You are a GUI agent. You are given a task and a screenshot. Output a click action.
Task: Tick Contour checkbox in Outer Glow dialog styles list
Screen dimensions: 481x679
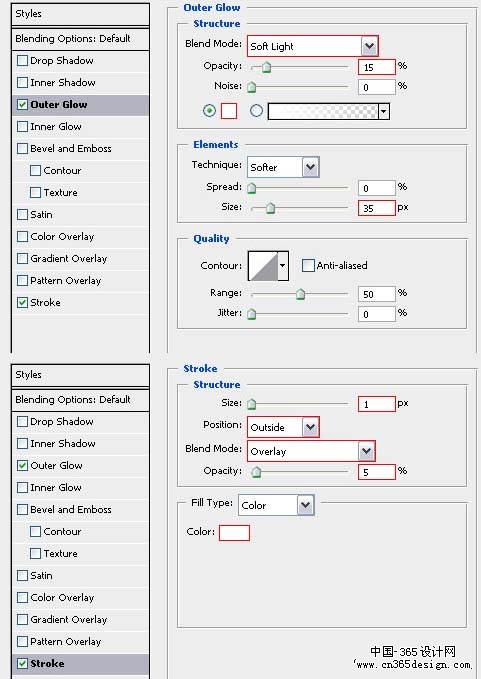[36, 171]
